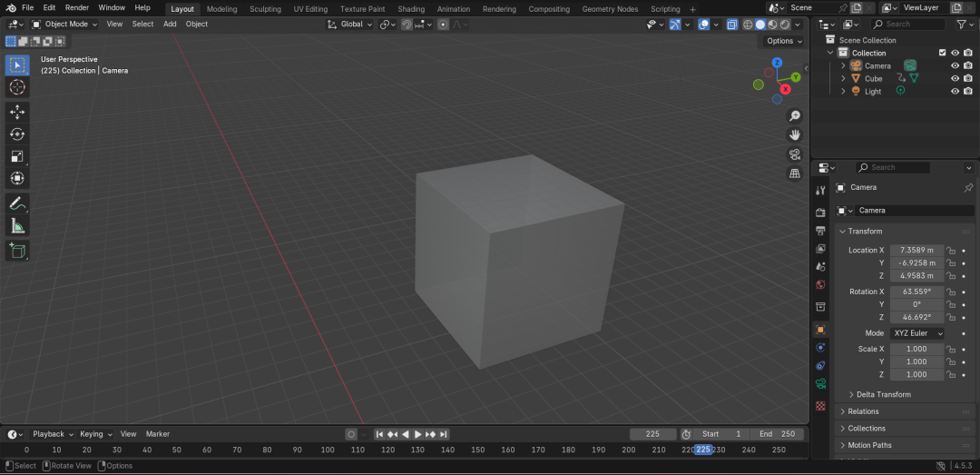Click the Blender logo menu icon
The width and height of the screenshot is (980, 475).
[x=11, y=8]
